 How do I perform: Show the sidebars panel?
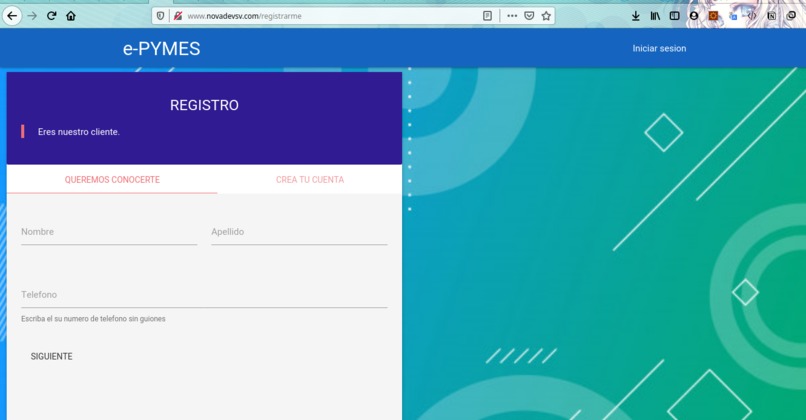click(x=674, y=16)
